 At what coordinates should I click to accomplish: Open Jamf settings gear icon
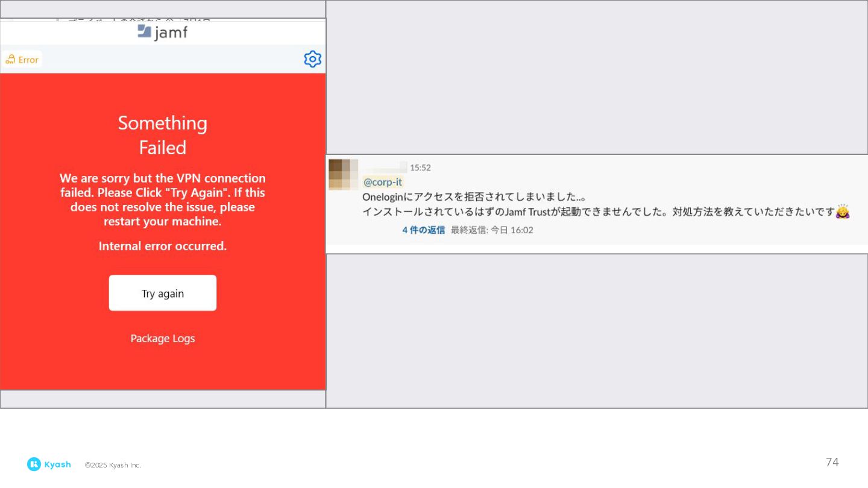(312, 59)
